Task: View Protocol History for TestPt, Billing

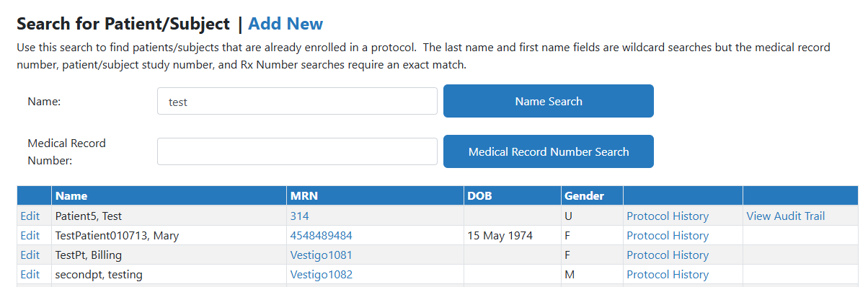Action: 668,255
